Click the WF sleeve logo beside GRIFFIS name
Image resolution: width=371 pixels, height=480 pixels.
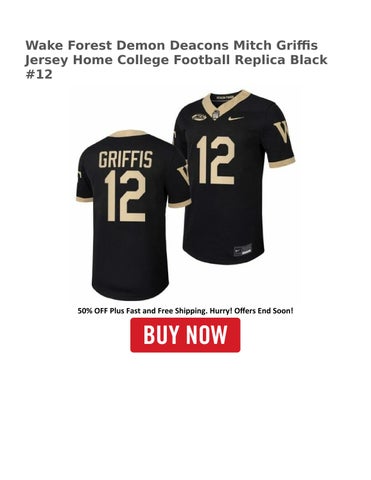pos(183,174)
